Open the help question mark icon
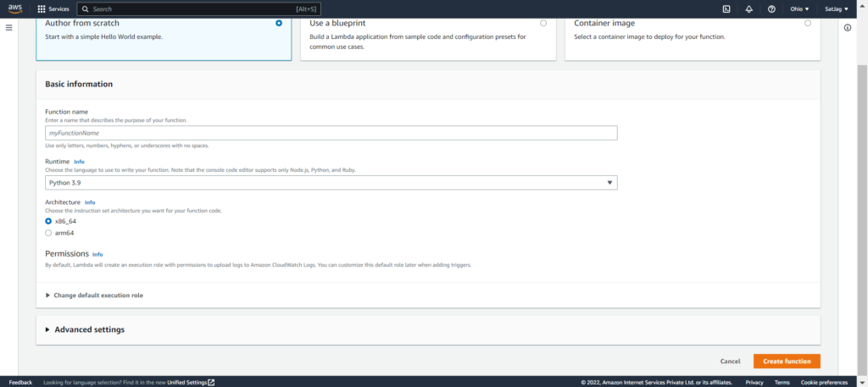Image resolution: width=868 pixels, height=387 pixels. 771,8
